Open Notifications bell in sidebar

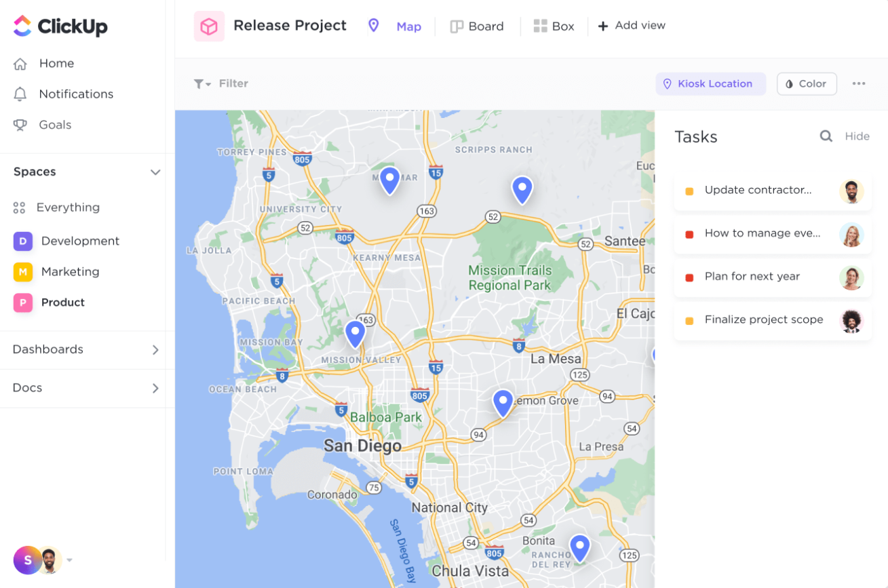point(63,94)
